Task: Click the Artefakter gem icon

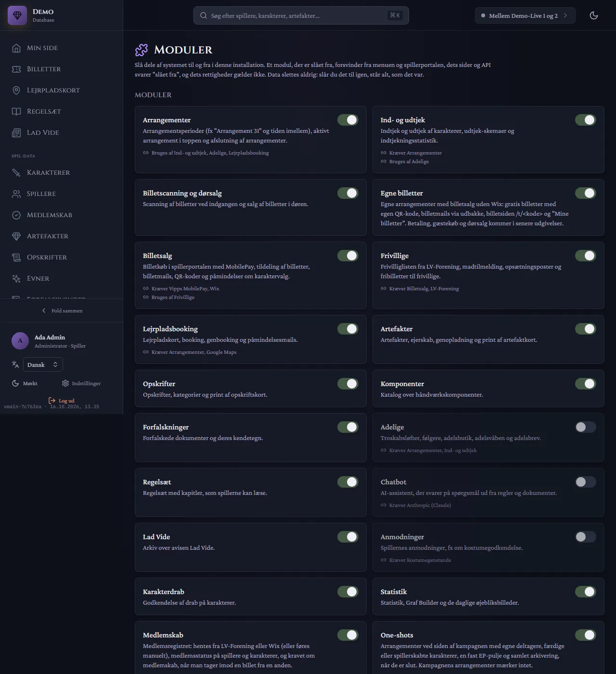Action: click(16, 236)
